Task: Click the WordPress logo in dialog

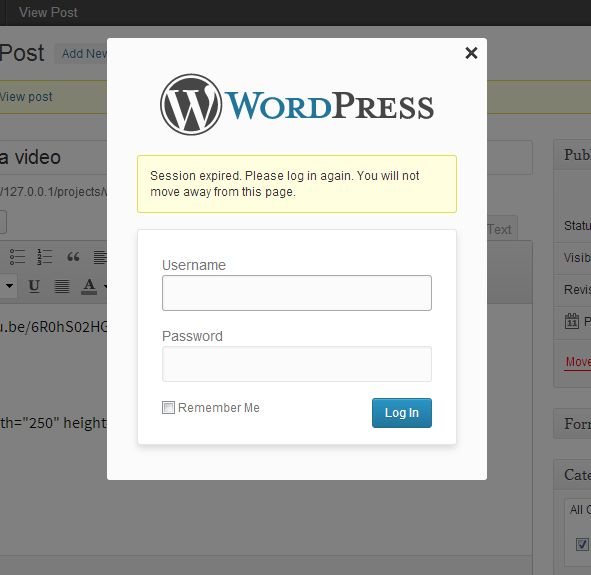Action: click(x=297, y=105)
